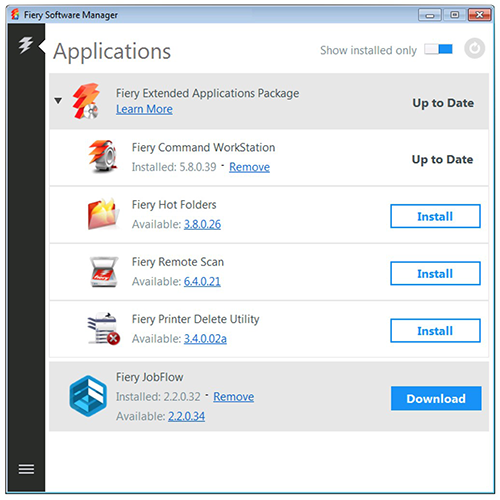
Task: Click the refresh circular arrow icon
Action: [x=474, y=49]
